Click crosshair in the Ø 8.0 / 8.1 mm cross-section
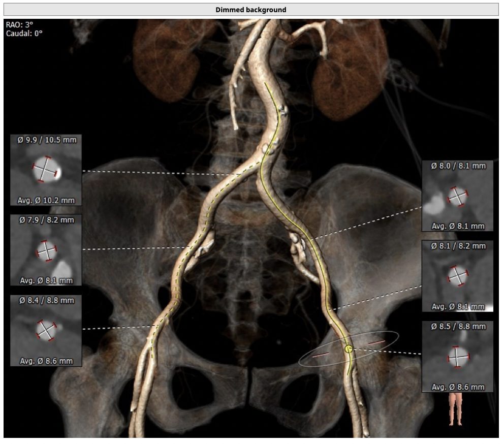This screenshot has height=444, width=504. pyautogui.click(x=458, y=196)
